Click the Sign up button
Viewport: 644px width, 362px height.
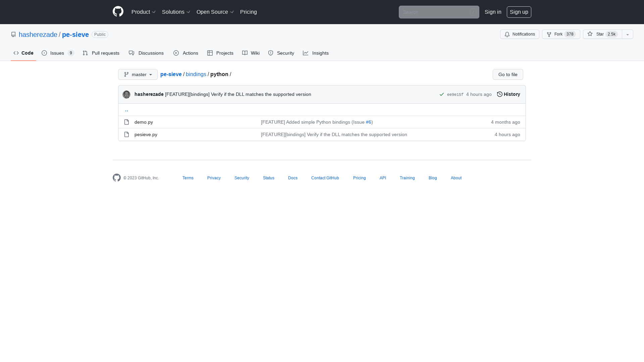(x=519, y=12)
